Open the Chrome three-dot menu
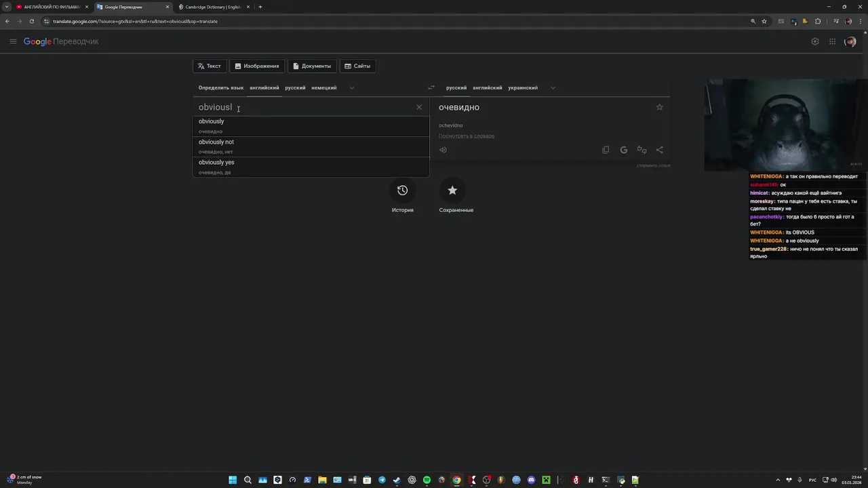 click(x=861, y=21)
